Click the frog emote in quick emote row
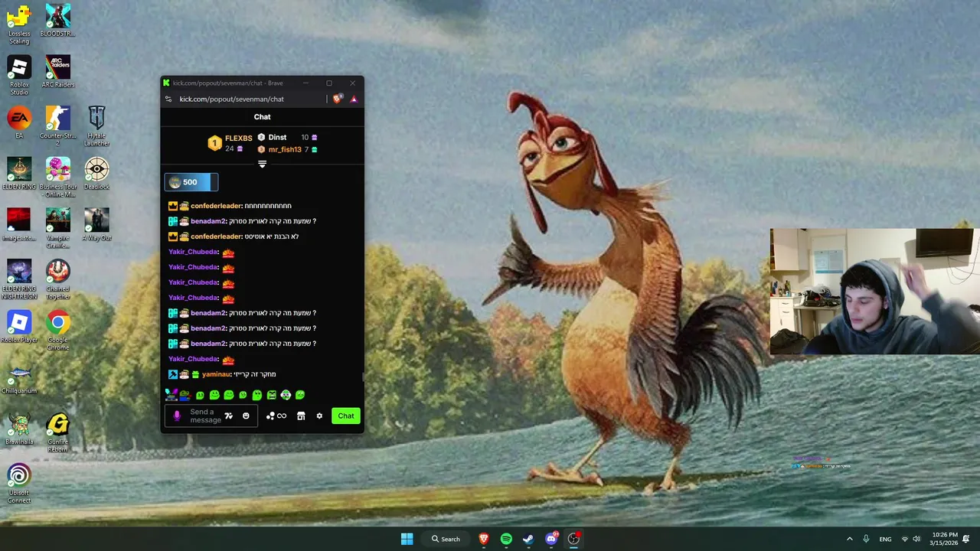The height and width of the screenshot is (551, 980). (185, 395)
